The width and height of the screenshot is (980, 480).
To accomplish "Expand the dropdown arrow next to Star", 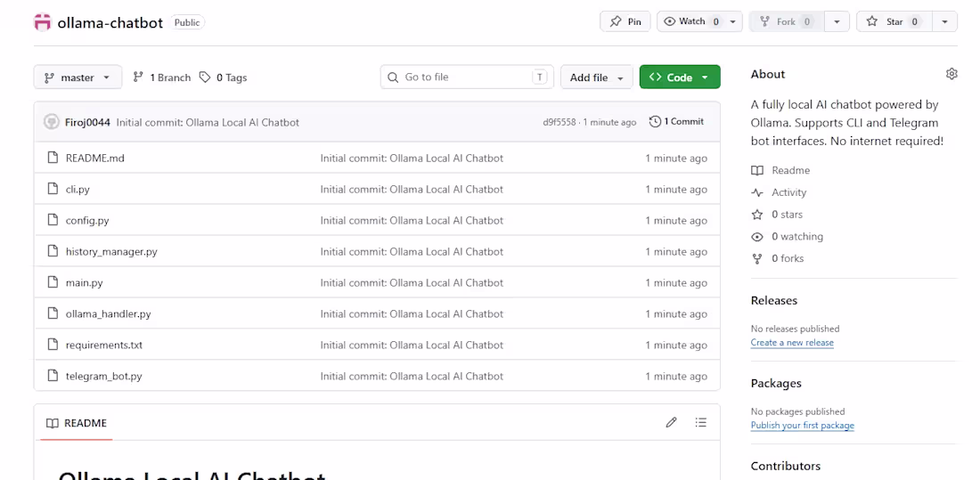I will pos(944,21).
